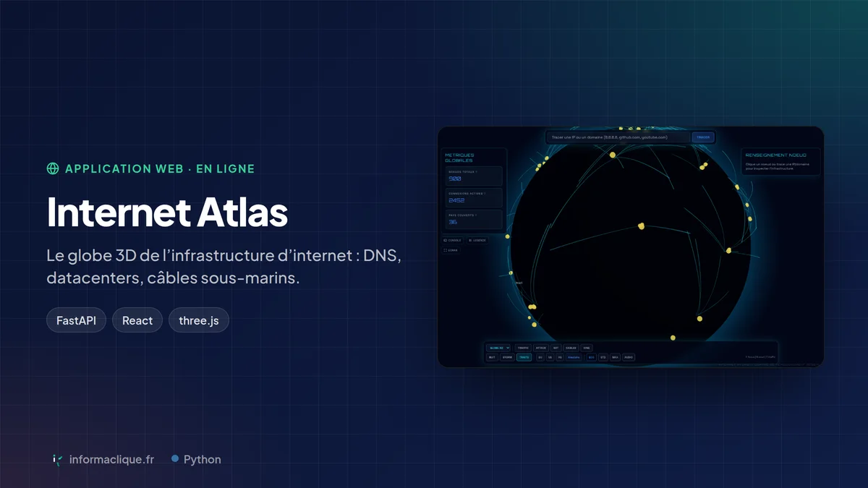868x488 pixels.
Task: Open the GLOBE 3D view dropdown
Action: coord(498,348)
